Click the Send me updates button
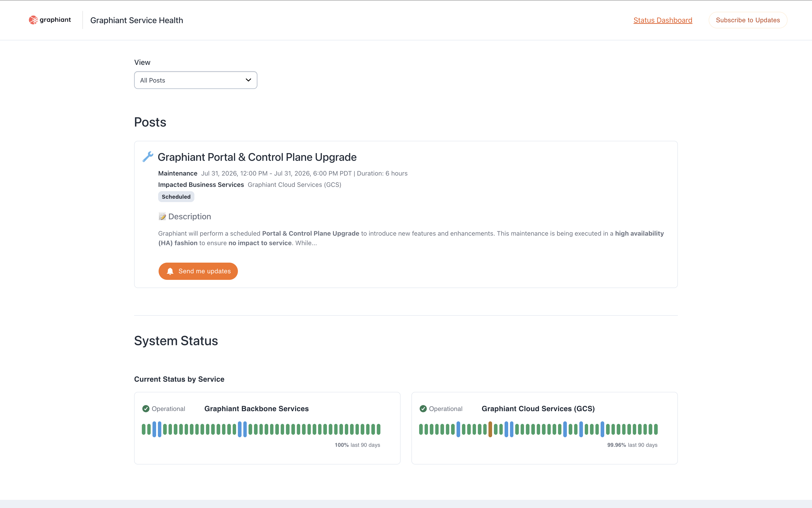Viewport: 812px width, 508px height. pos(198,271)
